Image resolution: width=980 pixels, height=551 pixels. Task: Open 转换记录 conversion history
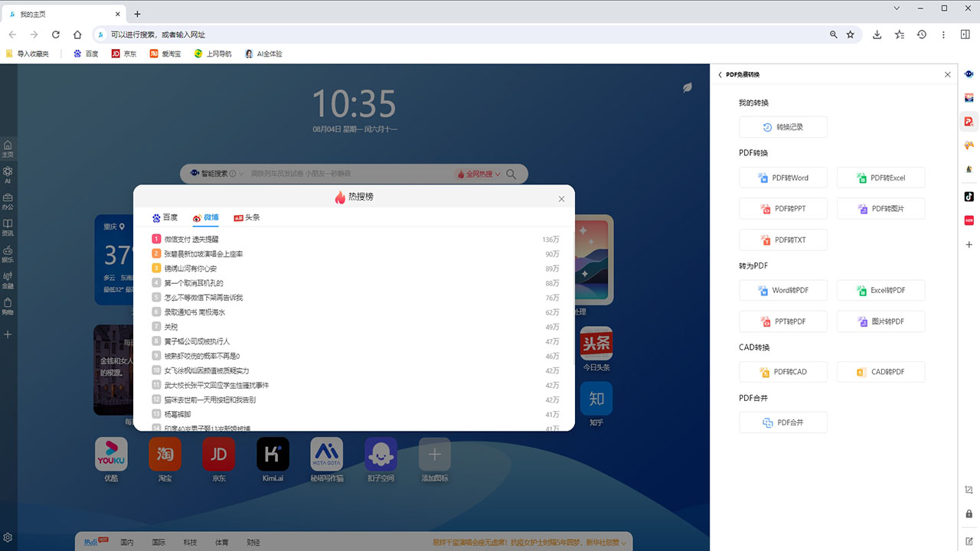(x=783, y=126)
